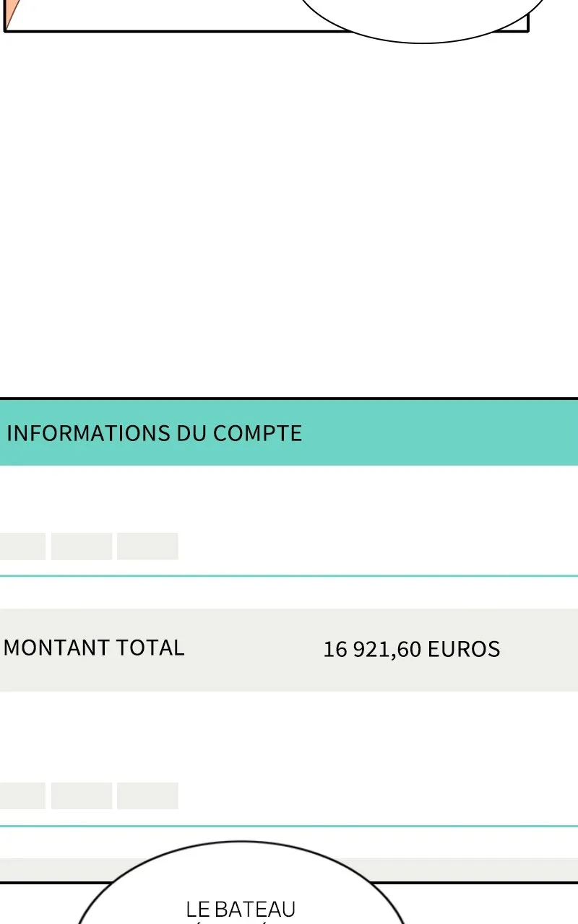Select the MONTANT TOTAL label

click(x=94, y=648)
